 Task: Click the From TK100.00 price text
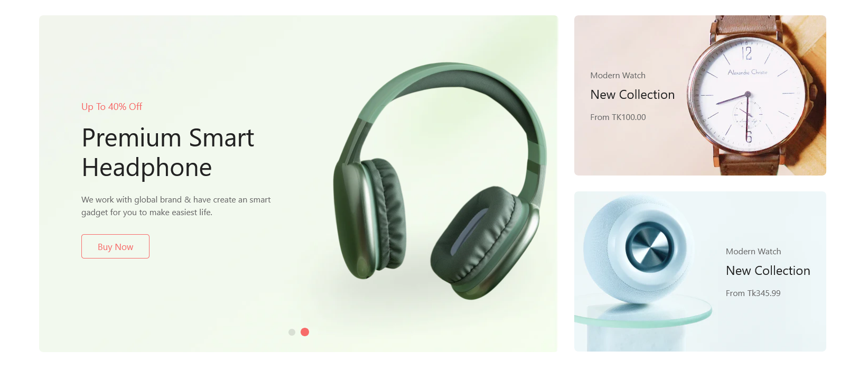tap(618, 117)
